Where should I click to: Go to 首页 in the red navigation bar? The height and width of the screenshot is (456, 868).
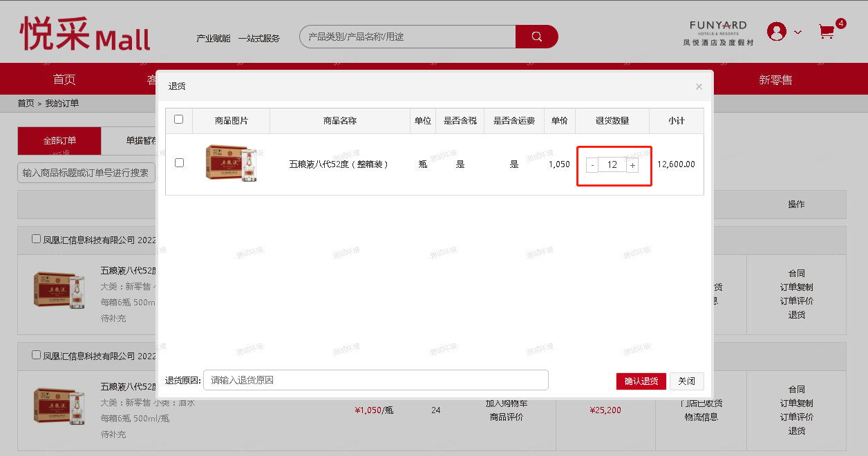pos(64,79)
